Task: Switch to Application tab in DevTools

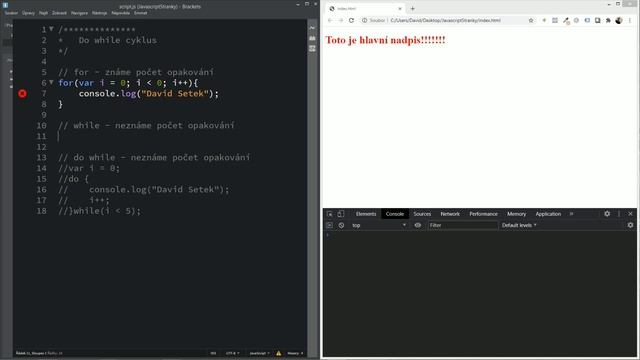Action: click(x=548, y=214)
